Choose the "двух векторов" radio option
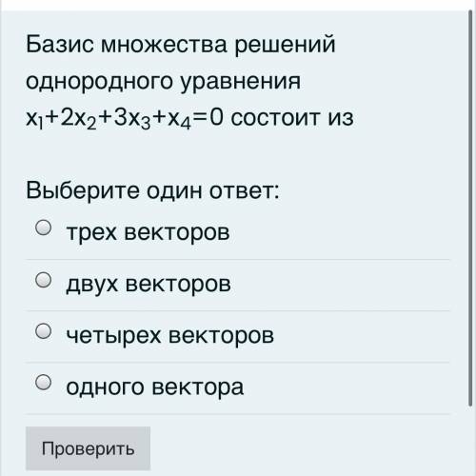Screen dimensions: 476x476 (x=43, y=280)
